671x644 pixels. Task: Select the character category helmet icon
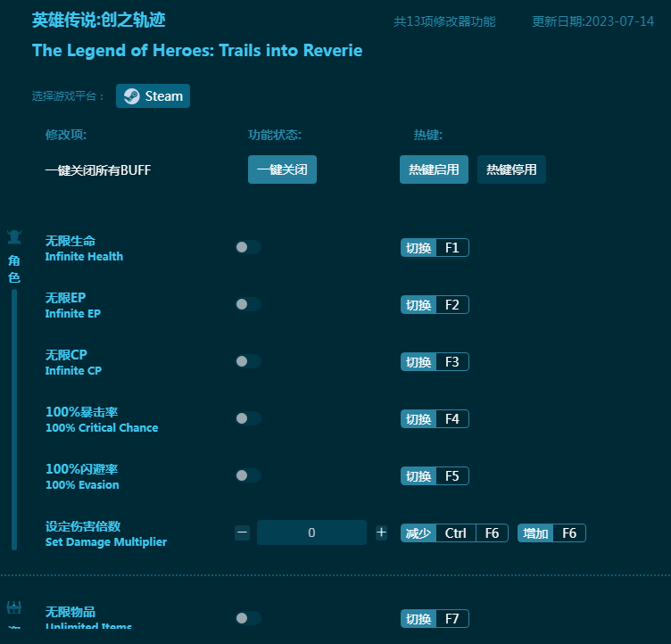(14, 236)
